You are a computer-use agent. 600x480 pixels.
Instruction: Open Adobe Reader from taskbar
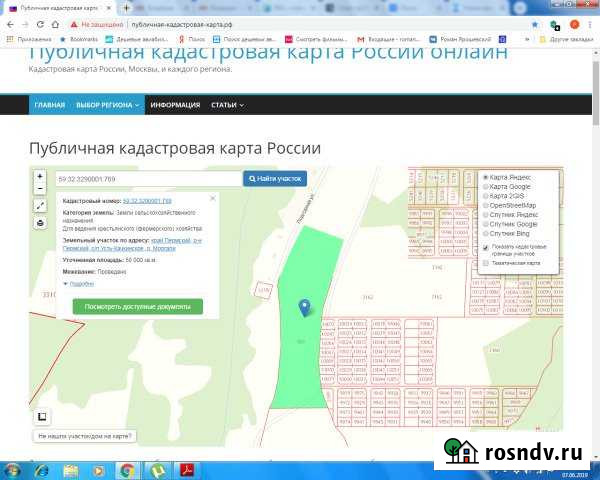(187, 471)
